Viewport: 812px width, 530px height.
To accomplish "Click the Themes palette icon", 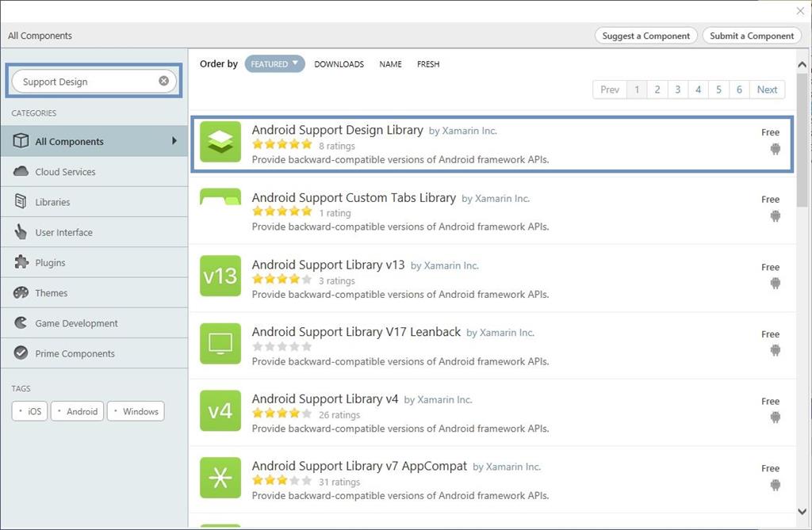I will [21, 292].
